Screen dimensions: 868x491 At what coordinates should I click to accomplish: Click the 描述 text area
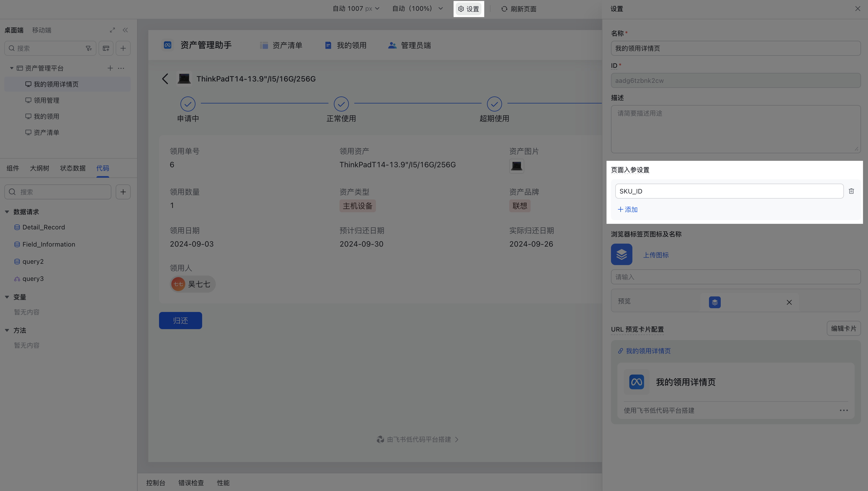(735, 129)
